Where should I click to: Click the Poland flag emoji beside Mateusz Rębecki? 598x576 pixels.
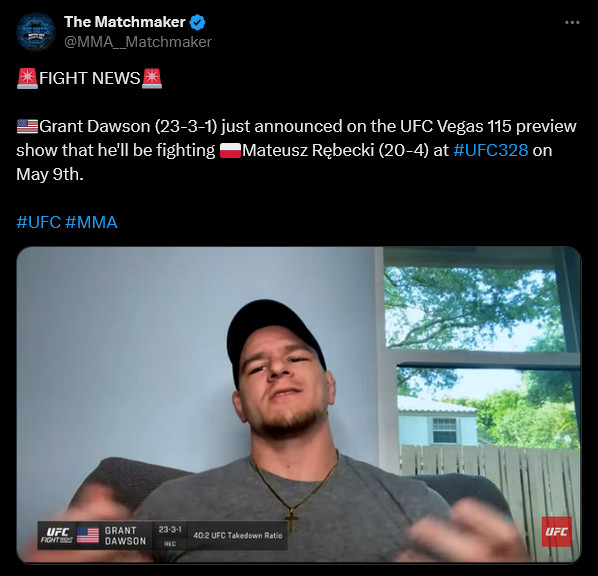click(x=230, y=150)
